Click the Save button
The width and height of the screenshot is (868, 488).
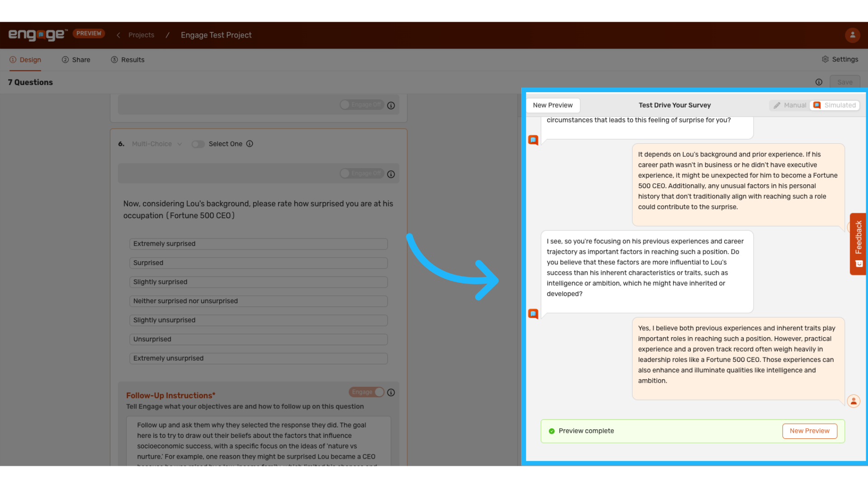[844, 82]
